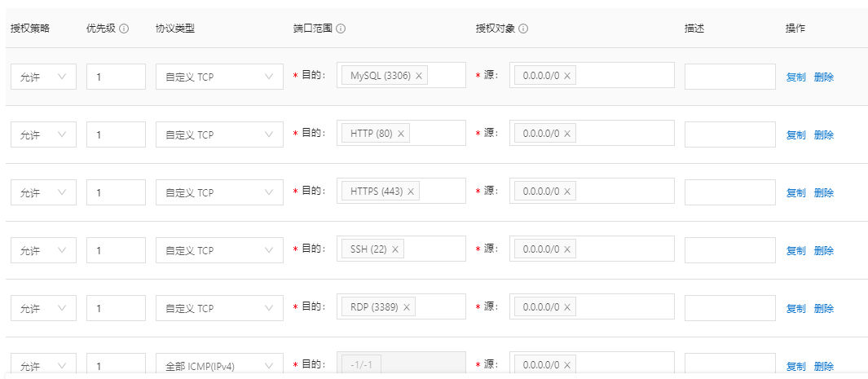The height and width of the screenshot is (379, 868).
Task: Click the HTTPS (443) port tag text
Action: (x=377, y=192)
